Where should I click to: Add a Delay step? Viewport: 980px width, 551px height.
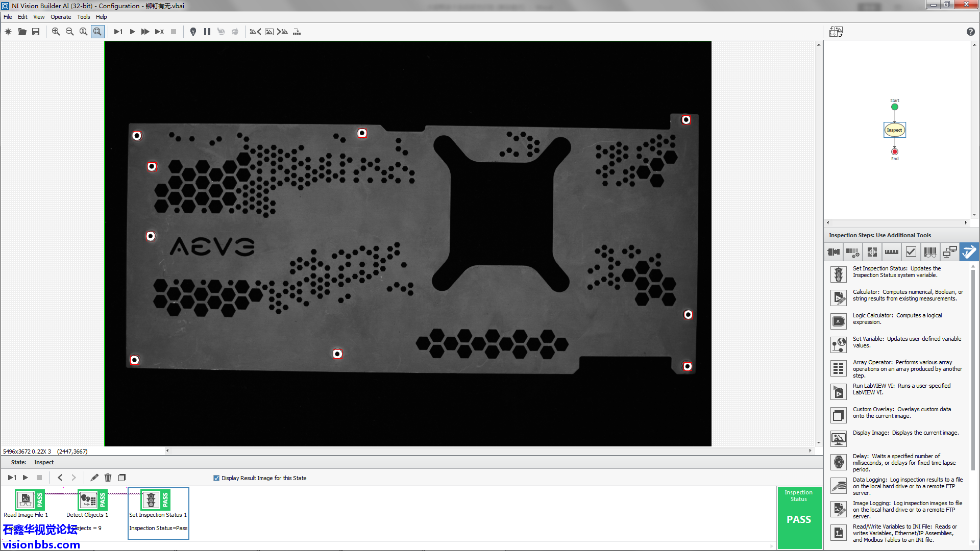tap(897, 462)
